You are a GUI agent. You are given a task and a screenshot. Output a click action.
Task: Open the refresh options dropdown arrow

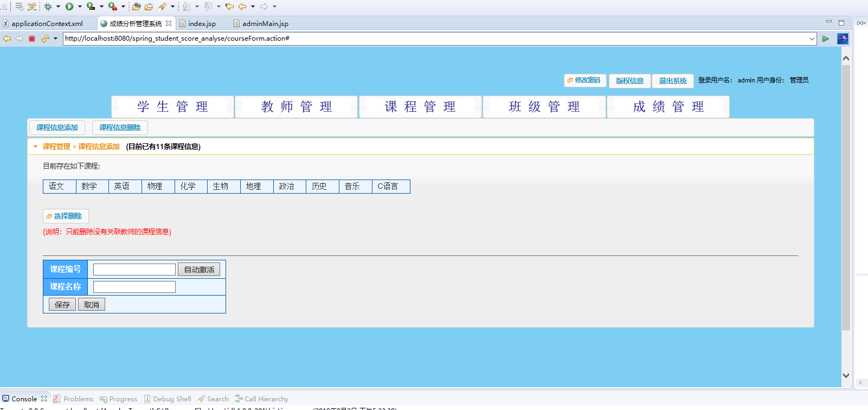point(55,39)
